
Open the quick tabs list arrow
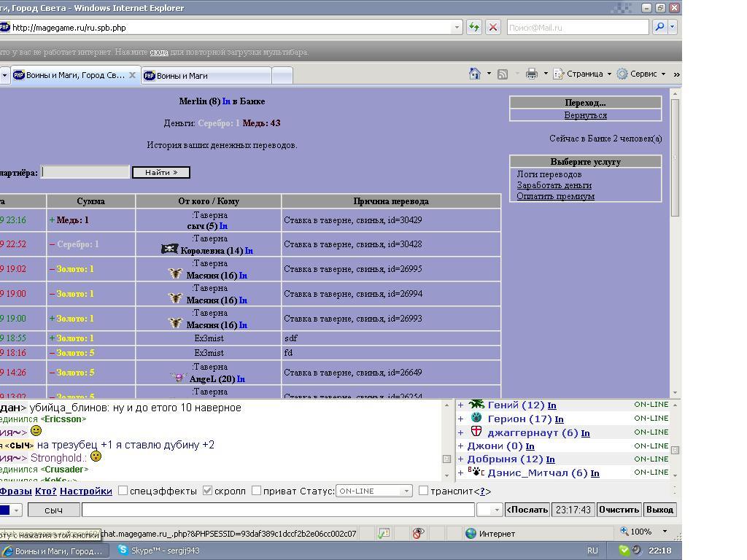pos(4,75)
